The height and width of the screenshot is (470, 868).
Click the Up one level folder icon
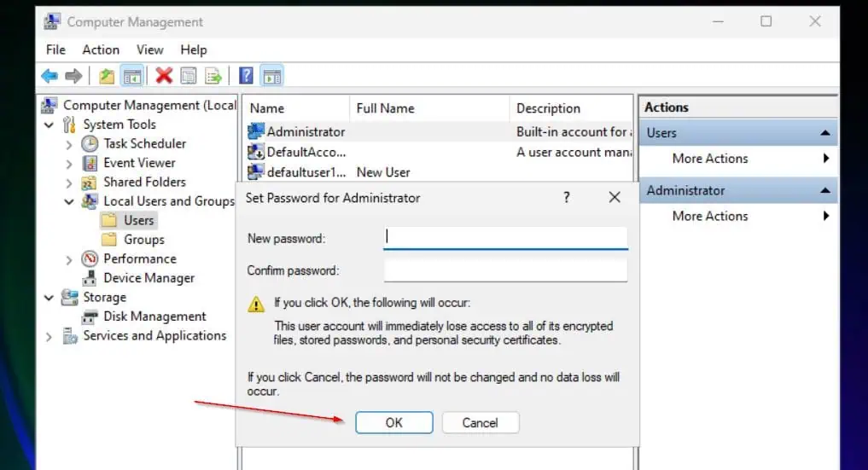(x=107, y=76)
